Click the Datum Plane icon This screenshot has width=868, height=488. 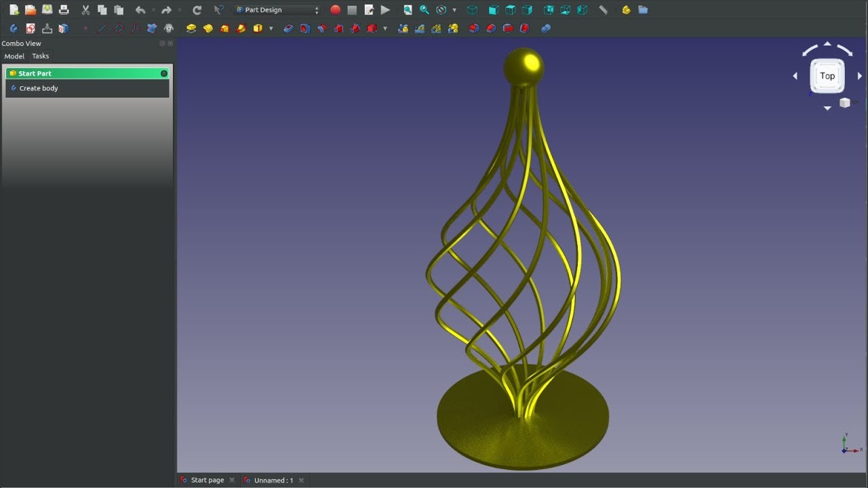click(x=119, y=28)
